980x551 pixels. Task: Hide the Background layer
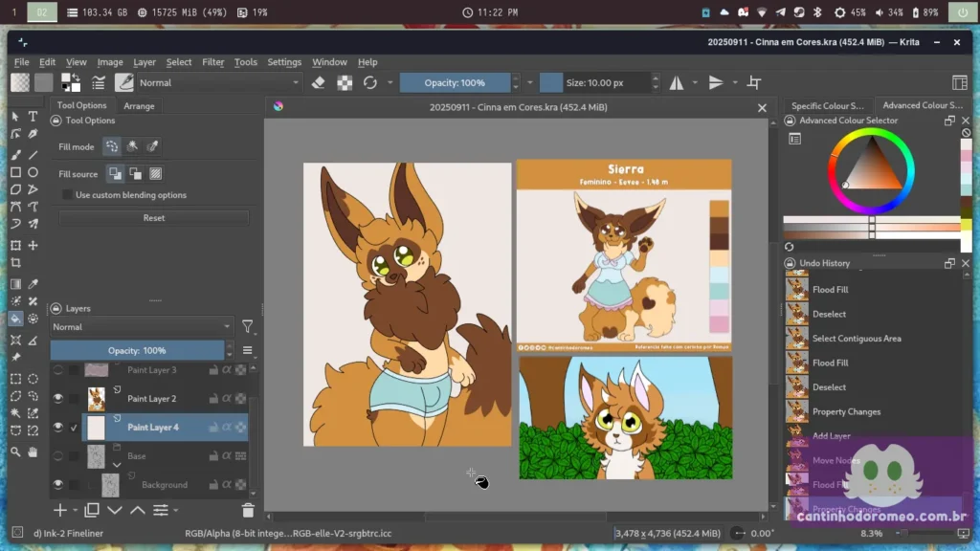(x=57, y=485)
